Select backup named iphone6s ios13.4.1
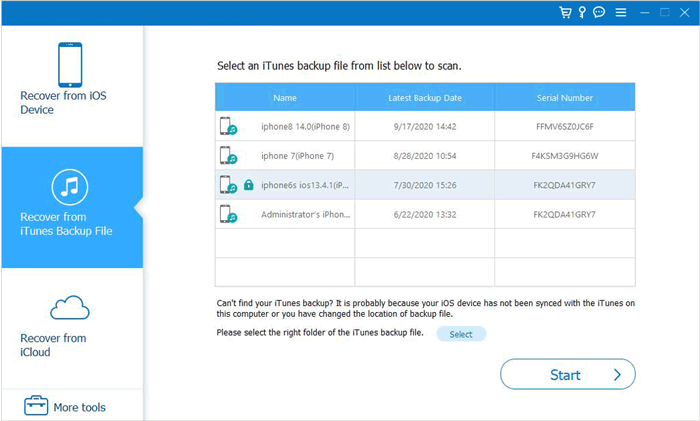Image resolution: width=700 pixels, height=421 pixels. tap(305, 185)
